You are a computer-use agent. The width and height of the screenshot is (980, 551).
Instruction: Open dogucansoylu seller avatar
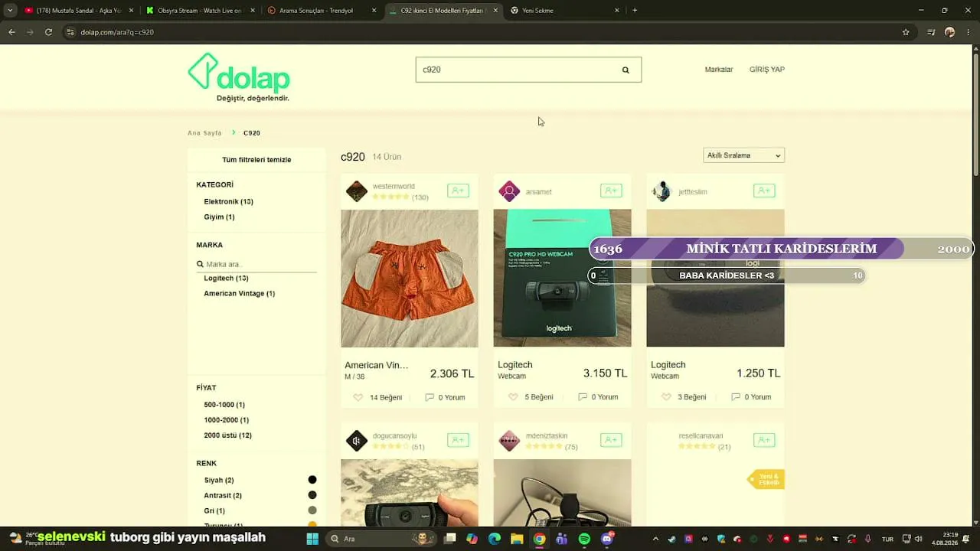pos(356,441)
